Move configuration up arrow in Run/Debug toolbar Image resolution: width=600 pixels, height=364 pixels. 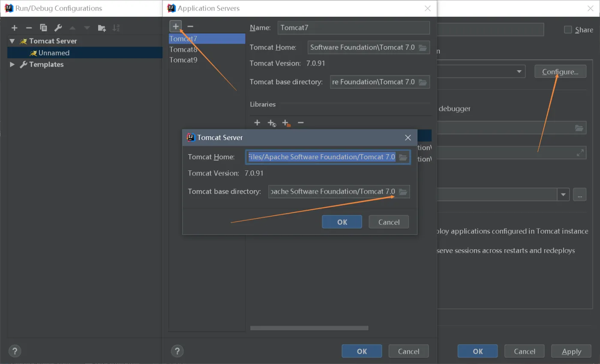coord(72,28)
